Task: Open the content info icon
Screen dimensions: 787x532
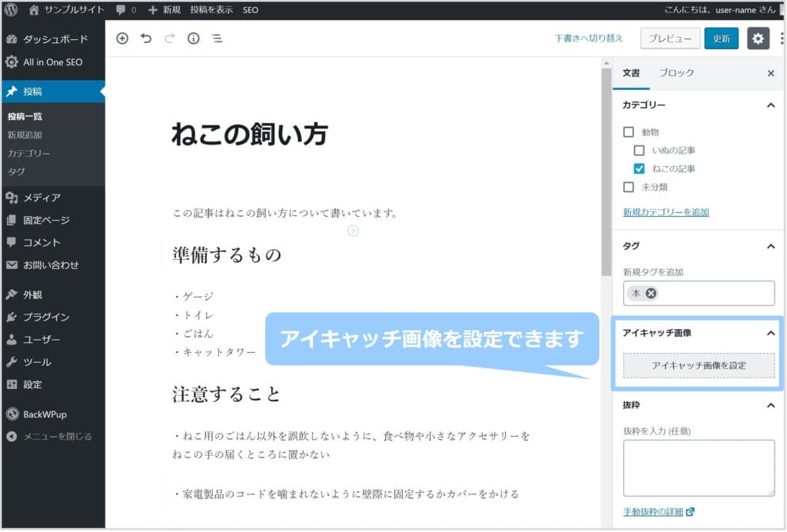Action: pyautogui.click(x=194, y=38)
